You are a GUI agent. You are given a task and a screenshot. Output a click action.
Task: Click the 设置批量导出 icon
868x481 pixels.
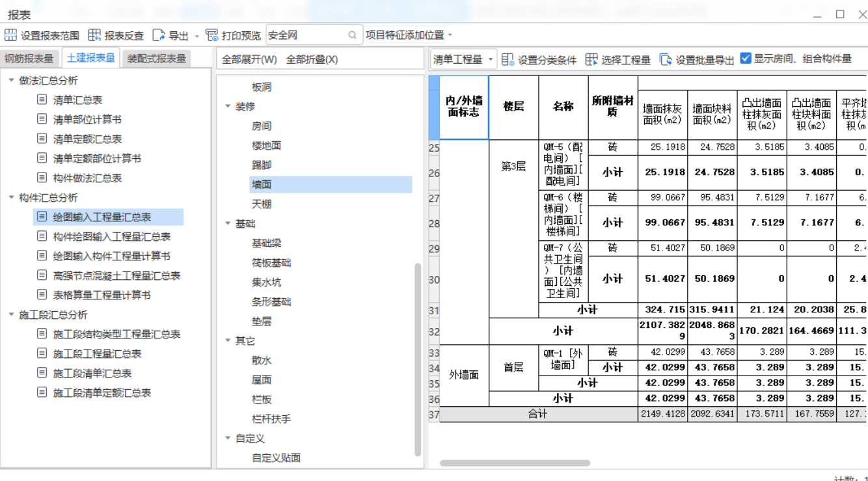(666, 59)
